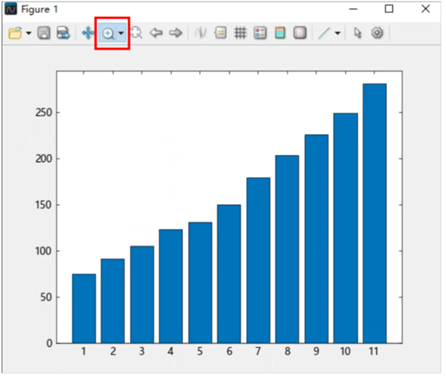Go to next view with right arrow
Screen dimensions: 446x376
[176, 33]
